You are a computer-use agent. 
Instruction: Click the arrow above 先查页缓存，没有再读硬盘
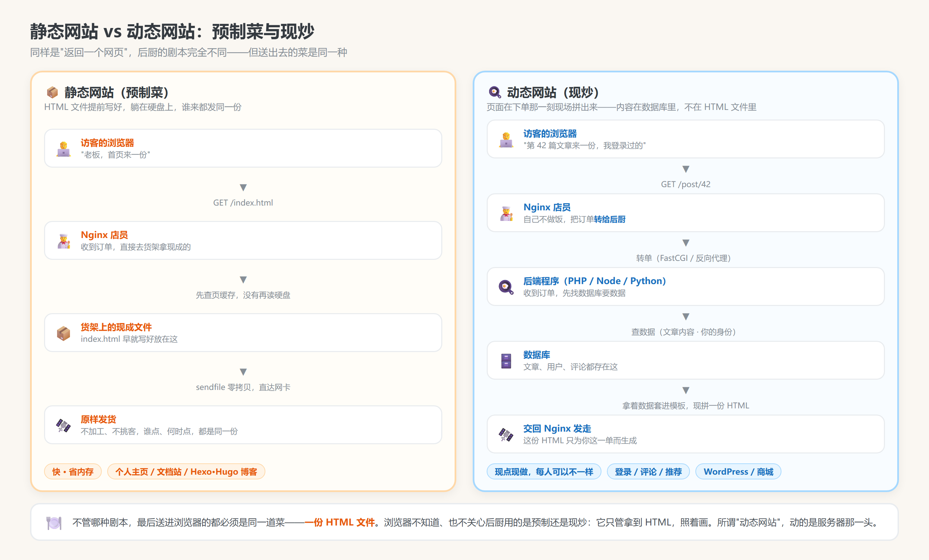(x=243, y=280)
